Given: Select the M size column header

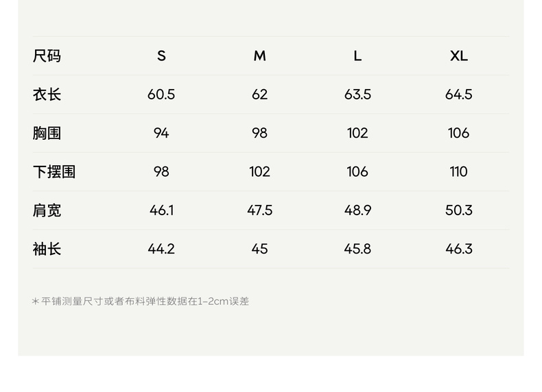Looking at the screenshot, I should coord(259,56).
